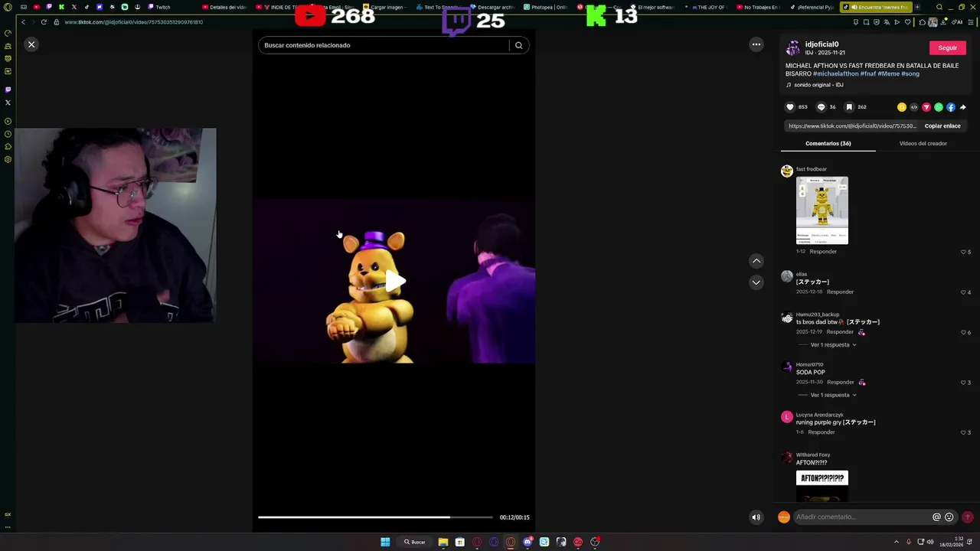Open Twitter X icon in browser sidebar
The image size is (980, 551).
point(8,103)
